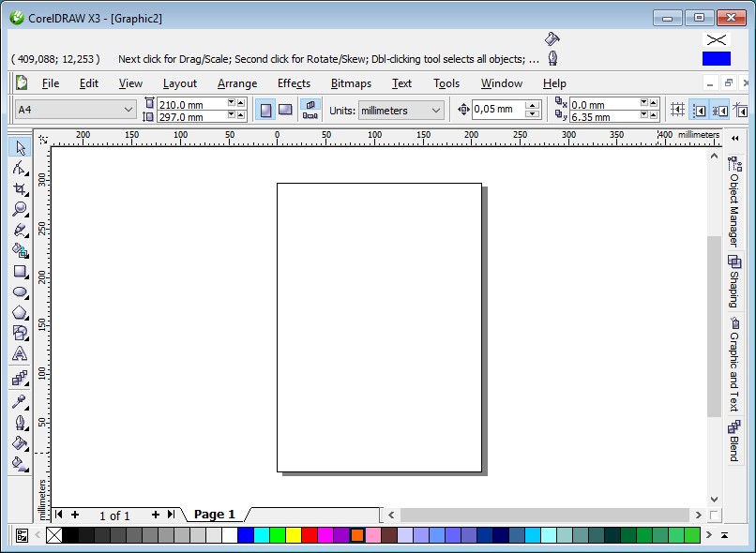The image size is (756, 553).
Task: Select the Interactive Blend tool
Action: coord(20,378)
